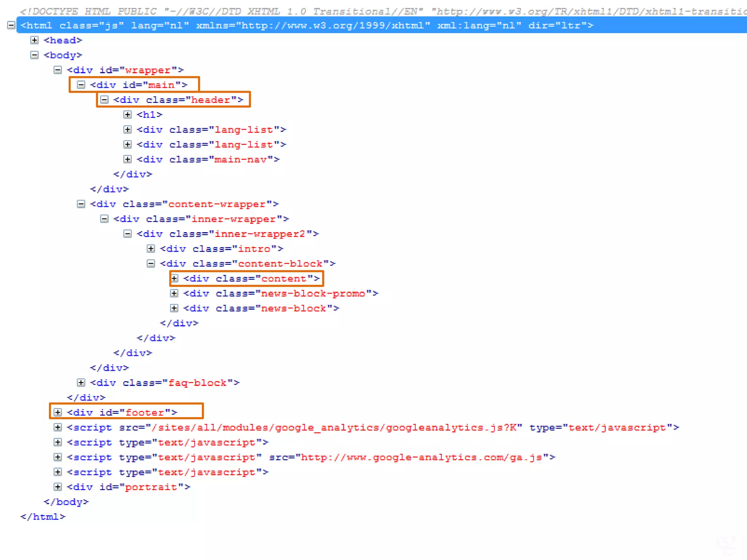
Task: Expand the news-block-promo div
Action: (174, 293)
